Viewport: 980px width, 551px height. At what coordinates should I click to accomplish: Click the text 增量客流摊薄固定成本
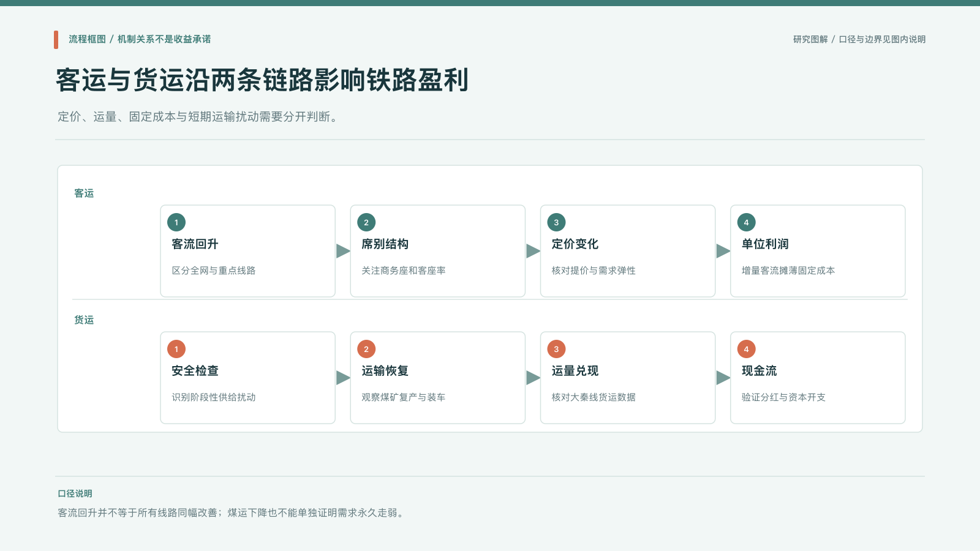788,271
